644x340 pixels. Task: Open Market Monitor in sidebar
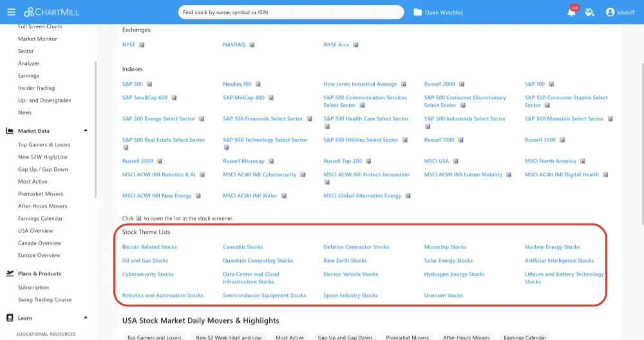pyautogui.click(x=37, y=39)
